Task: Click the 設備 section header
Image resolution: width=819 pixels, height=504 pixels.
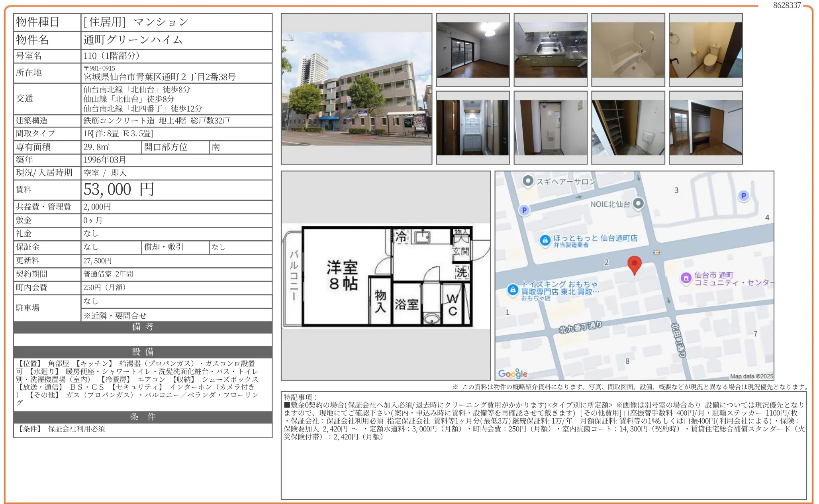Action: tap(143, 351)
